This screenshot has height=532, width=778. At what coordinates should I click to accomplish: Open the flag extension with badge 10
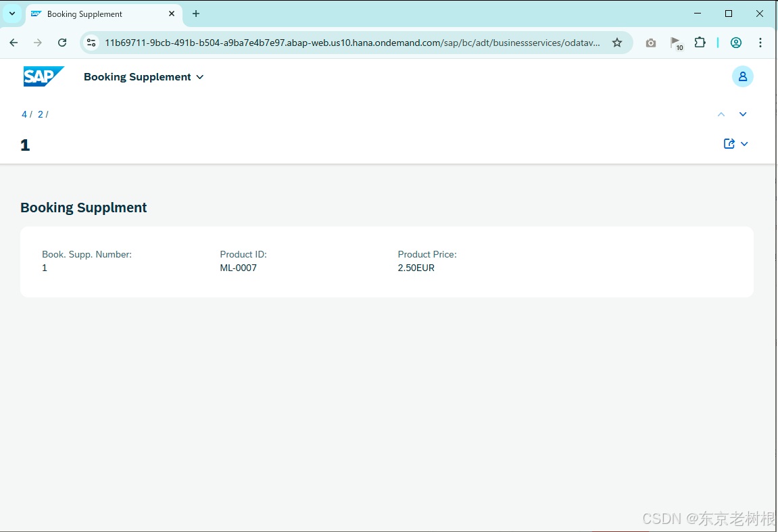(x=677, y=43)
